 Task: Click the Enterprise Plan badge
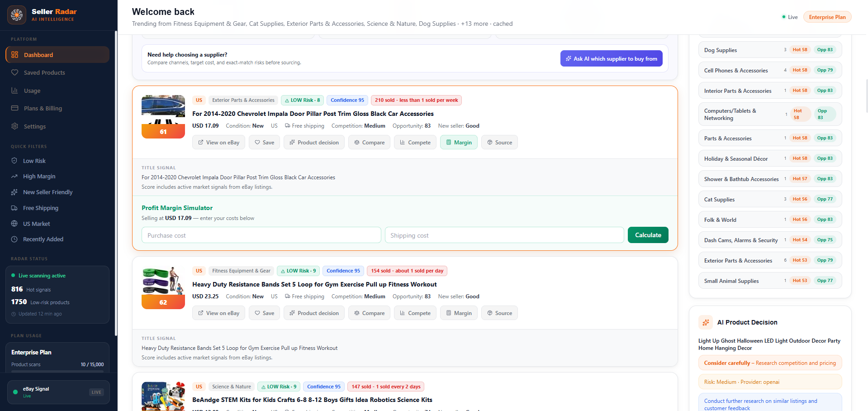click(x=827, y=17)
